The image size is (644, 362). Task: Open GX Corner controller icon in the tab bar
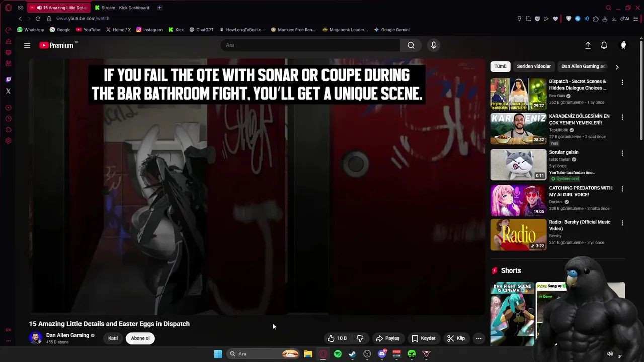[x=20, y=8]
